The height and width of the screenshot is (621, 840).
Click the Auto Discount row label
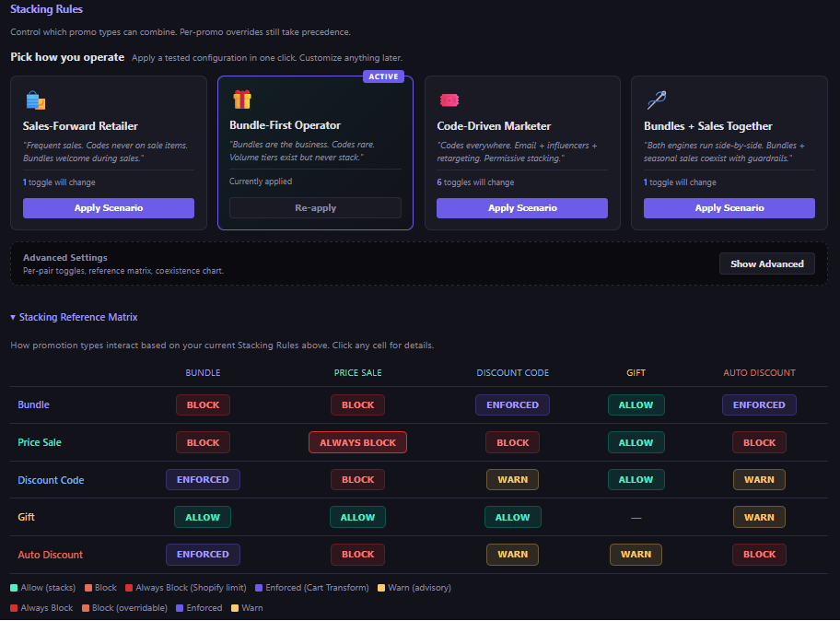pyautogui.click(x=51, y=555)
